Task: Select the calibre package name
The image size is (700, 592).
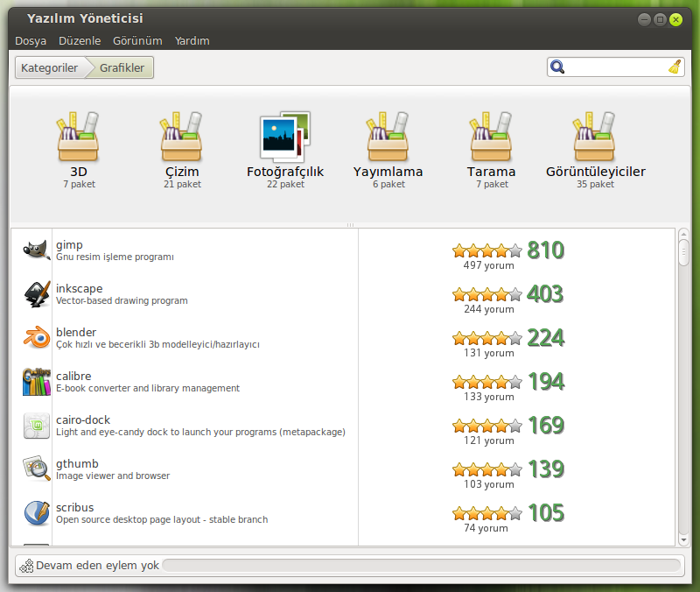Action: 73,377
